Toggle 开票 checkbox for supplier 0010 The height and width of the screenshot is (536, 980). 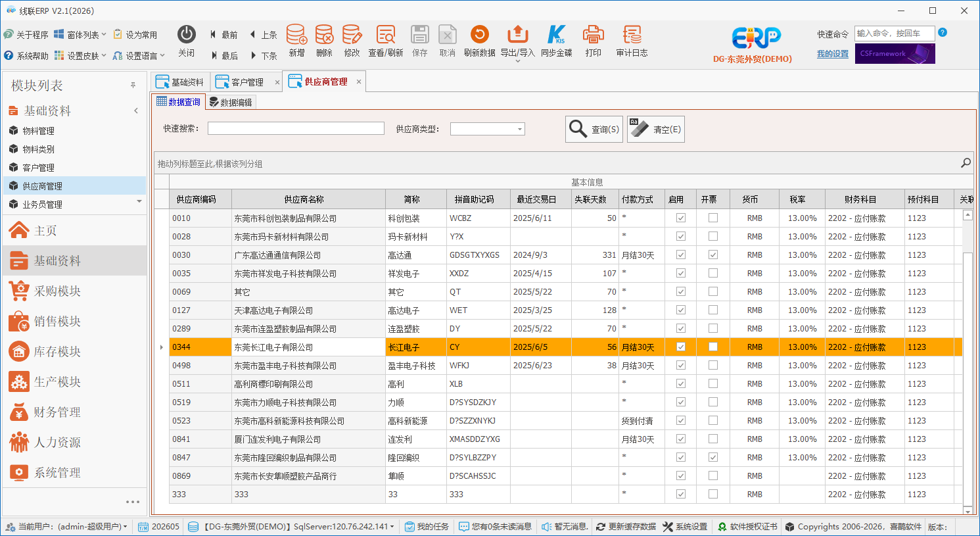point(713,218)
